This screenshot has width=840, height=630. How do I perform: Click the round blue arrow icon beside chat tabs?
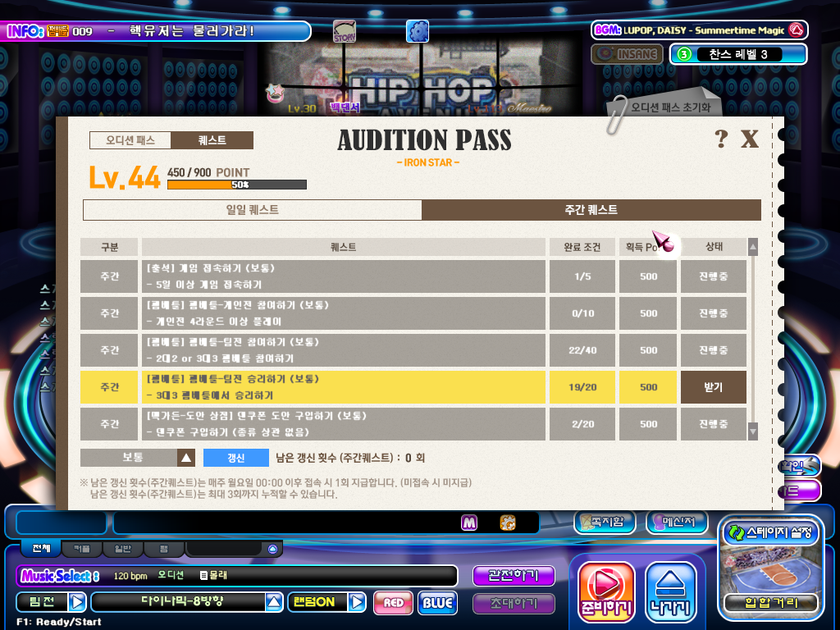[x=272, y=549]
